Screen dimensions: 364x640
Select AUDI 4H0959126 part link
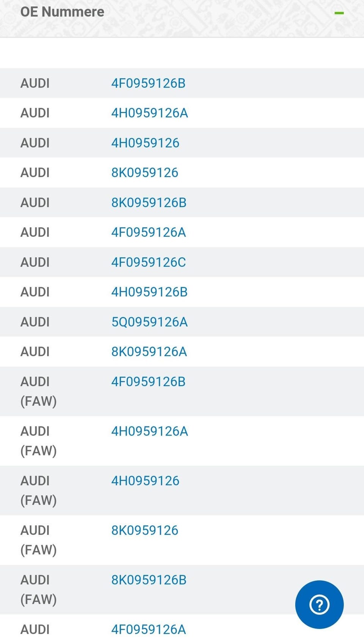pyautogui.click(x=145, y=143)
